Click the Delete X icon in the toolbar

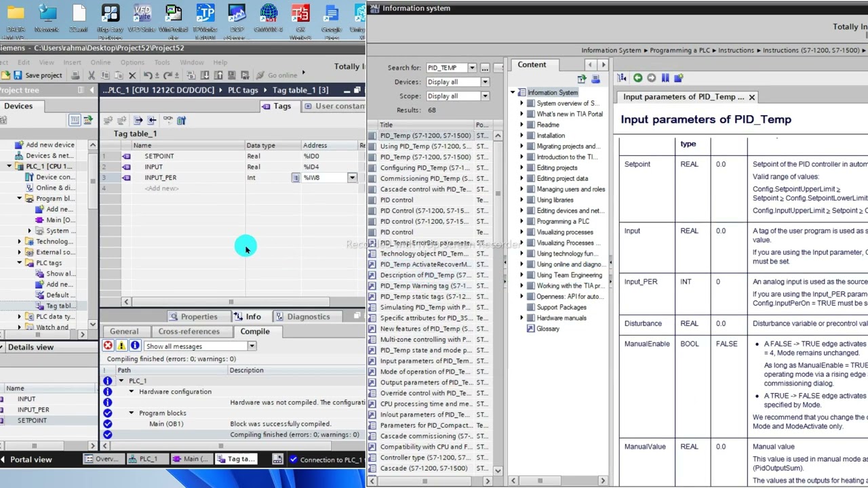pyautogui.click(x=132, y=75)
